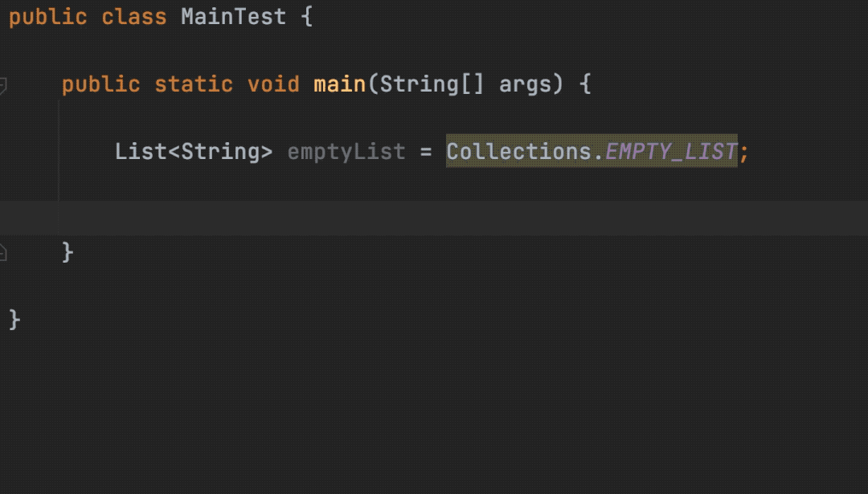868x494 pixels.
Task: Select the main method name
Action: coord(339,84)
